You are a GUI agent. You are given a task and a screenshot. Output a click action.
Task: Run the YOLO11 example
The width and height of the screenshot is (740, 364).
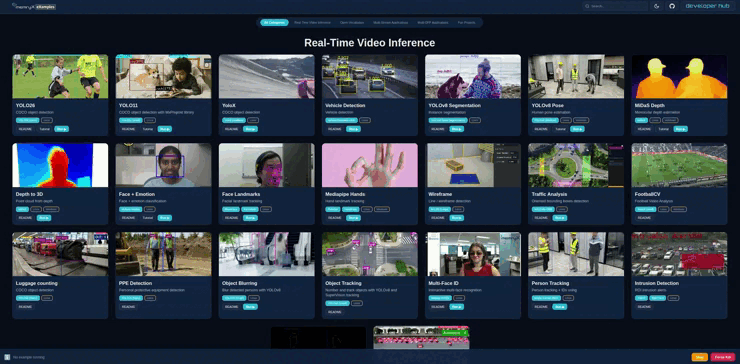pyautogui.click(x=165, y=129)
